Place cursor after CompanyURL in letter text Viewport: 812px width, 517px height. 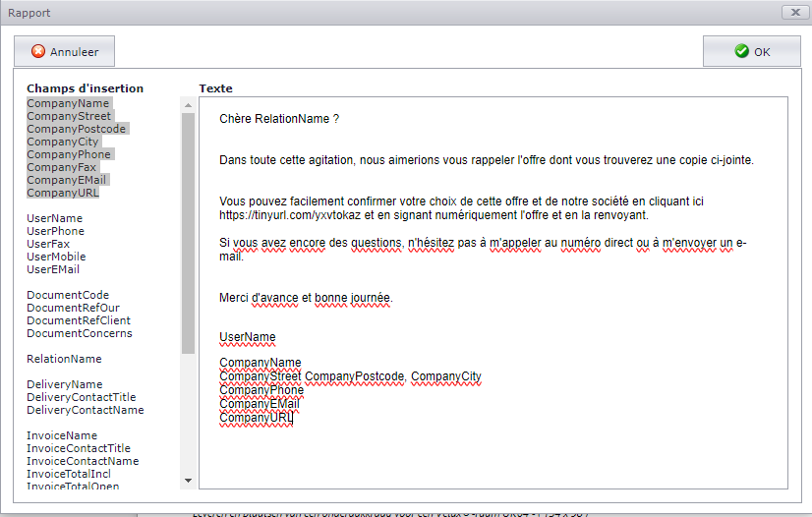(x=293, y=418)
